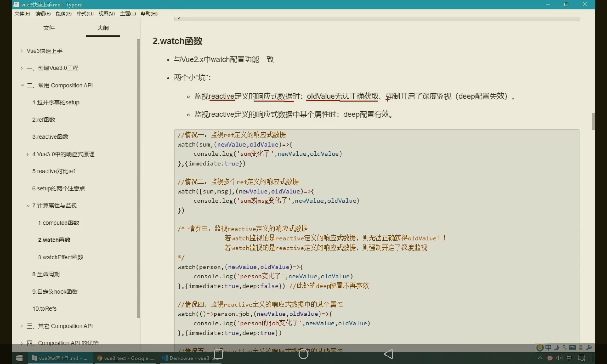Image resolution: width=607 pixels, height=364 pixels.
Task: Toggle IME Chinese/English mode in floating bar
Action: 548,348
